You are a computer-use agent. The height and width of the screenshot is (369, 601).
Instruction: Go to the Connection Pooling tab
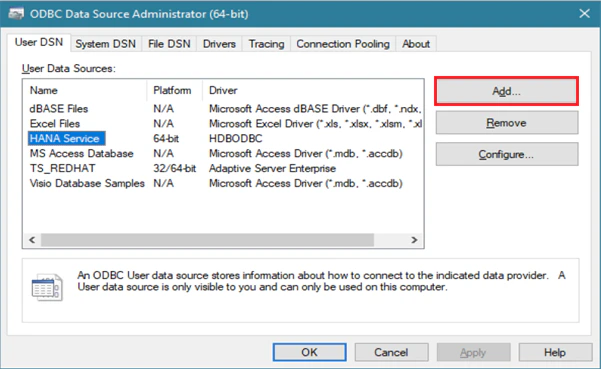coord(343,44)
